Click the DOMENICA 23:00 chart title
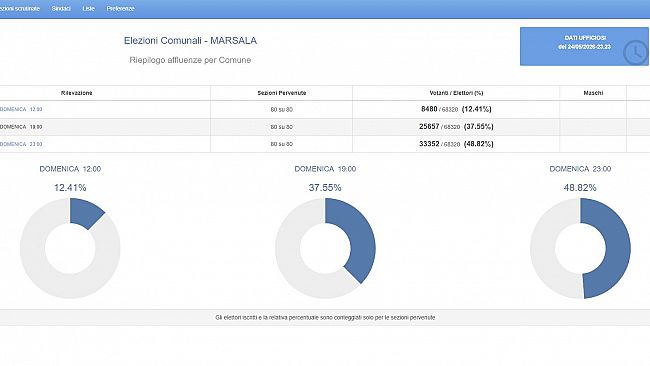 [580, 169]
